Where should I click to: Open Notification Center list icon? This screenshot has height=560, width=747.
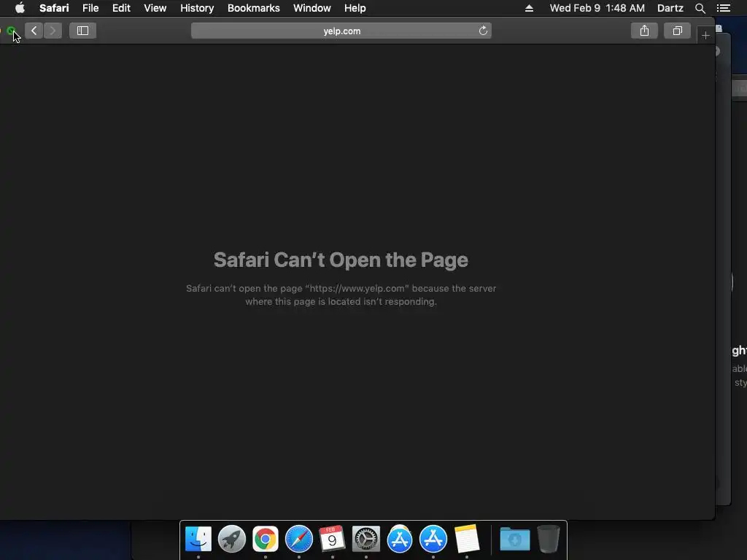(x=723, y=8)
